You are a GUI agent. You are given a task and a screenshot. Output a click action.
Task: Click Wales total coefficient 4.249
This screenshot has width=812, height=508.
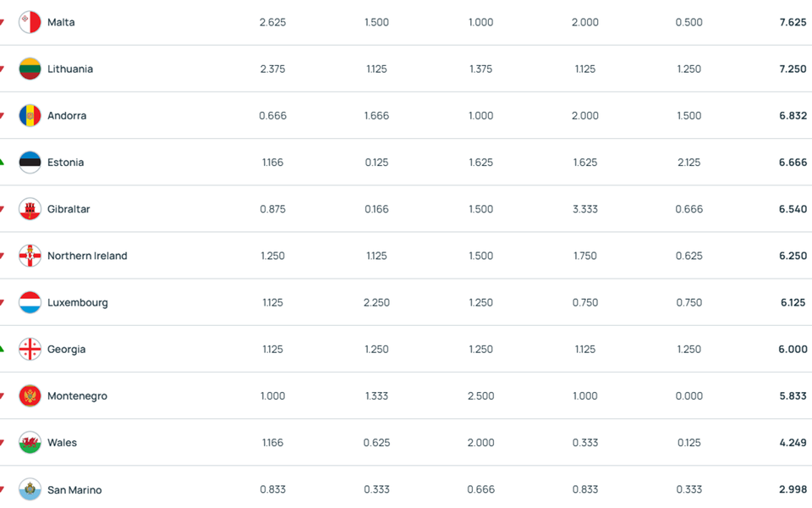(x=793, y=443)
